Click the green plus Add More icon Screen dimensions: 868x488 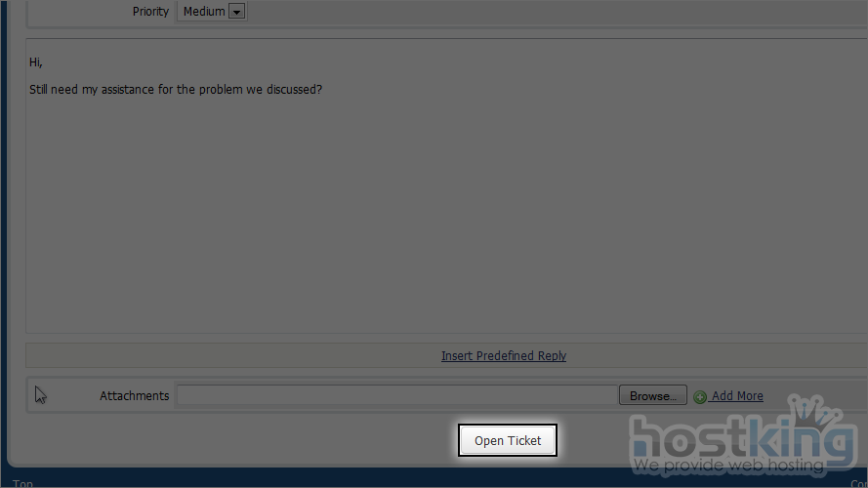coord(700,396)
